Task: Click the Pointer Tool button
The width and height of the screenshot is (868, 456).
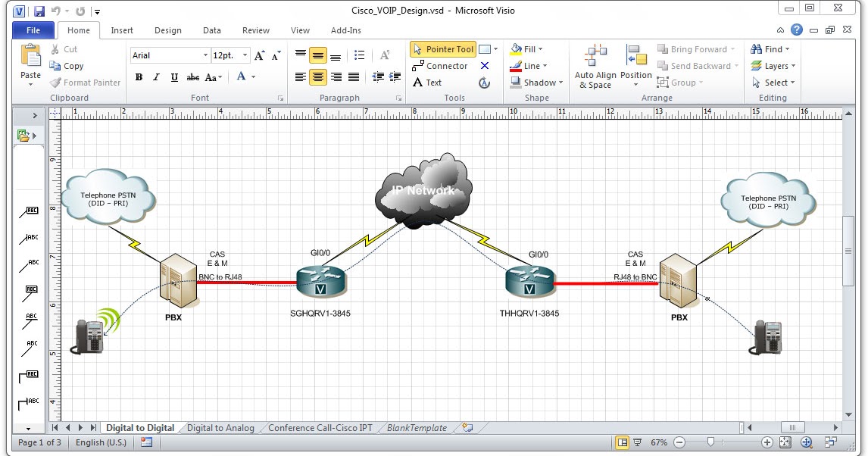Action: point(442,48)
